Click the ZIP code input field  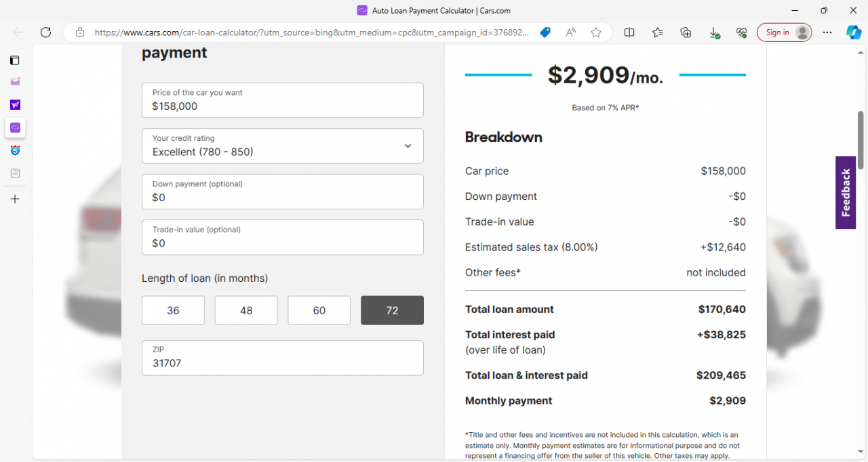click(x=283, y=362)
